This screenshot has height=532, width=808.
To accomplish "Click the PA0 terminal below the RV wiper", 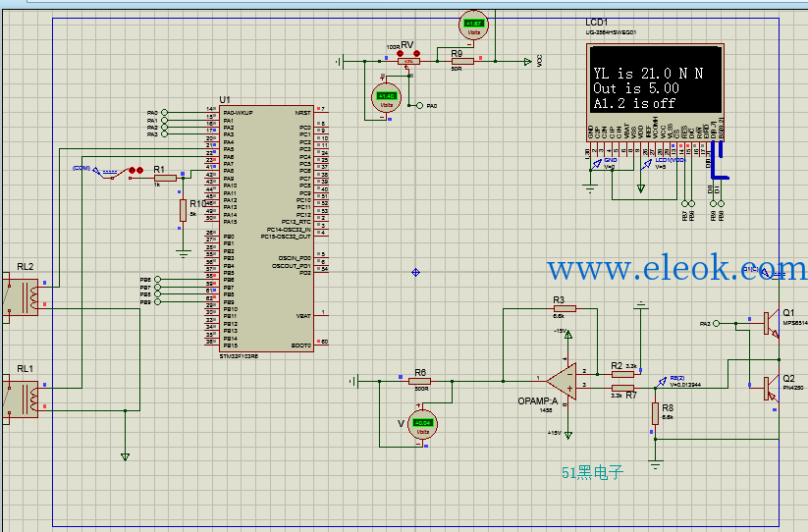I will (x=419, y=106).
